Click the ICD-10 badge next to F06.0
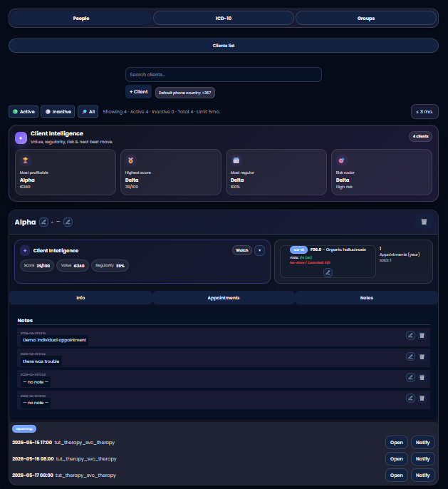This screenshot has height=489, width=448. 298,249
